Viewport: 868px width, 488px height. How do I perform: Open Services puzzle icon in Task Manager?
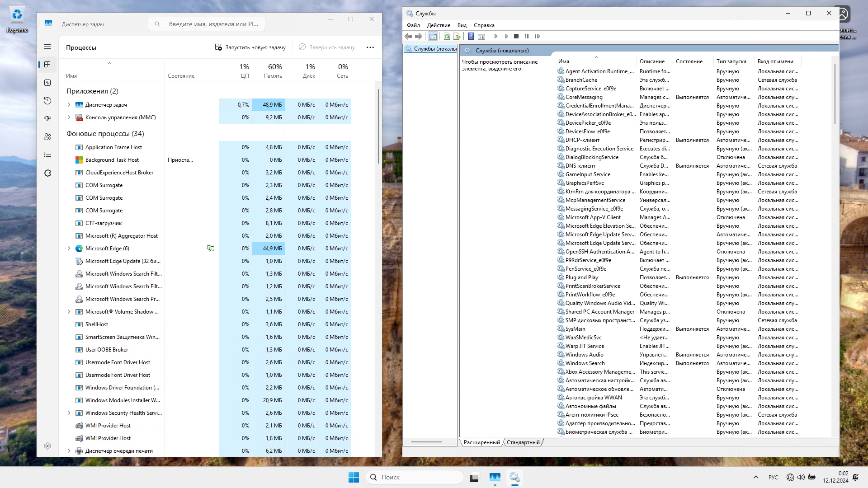[x=47, y=173]
